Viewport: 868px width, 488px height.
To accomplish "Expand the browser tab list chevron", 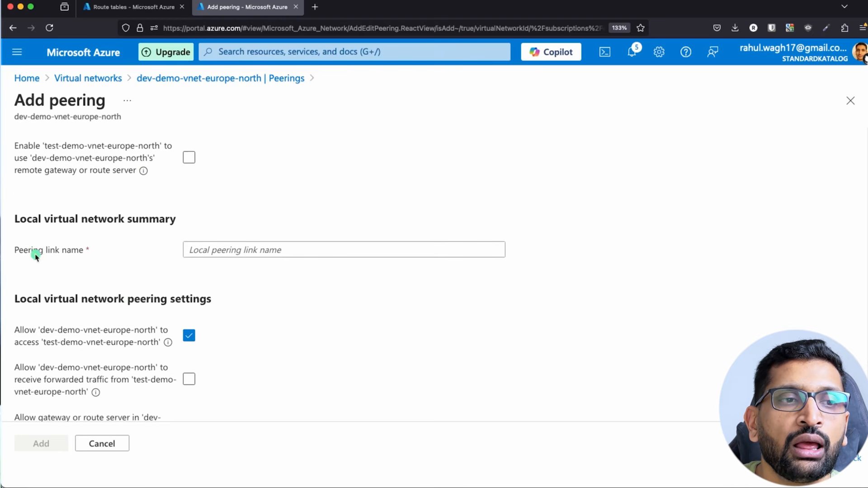I will [x=844, y=7].
